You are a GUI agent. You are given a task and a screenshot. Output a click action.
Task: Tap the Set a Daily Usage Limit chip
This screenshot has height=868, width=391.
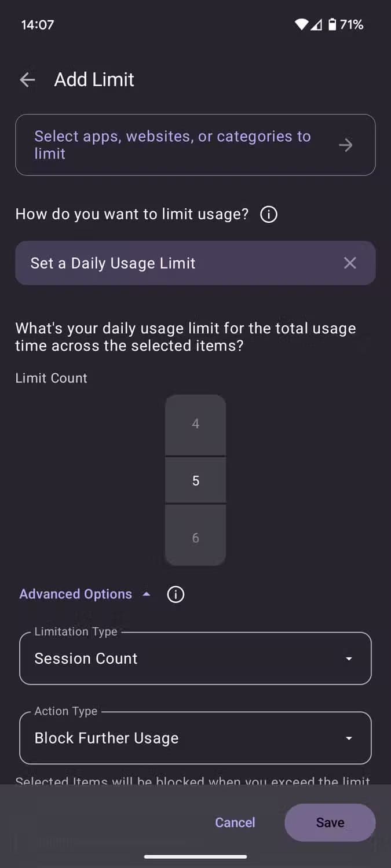pos(174,263)
